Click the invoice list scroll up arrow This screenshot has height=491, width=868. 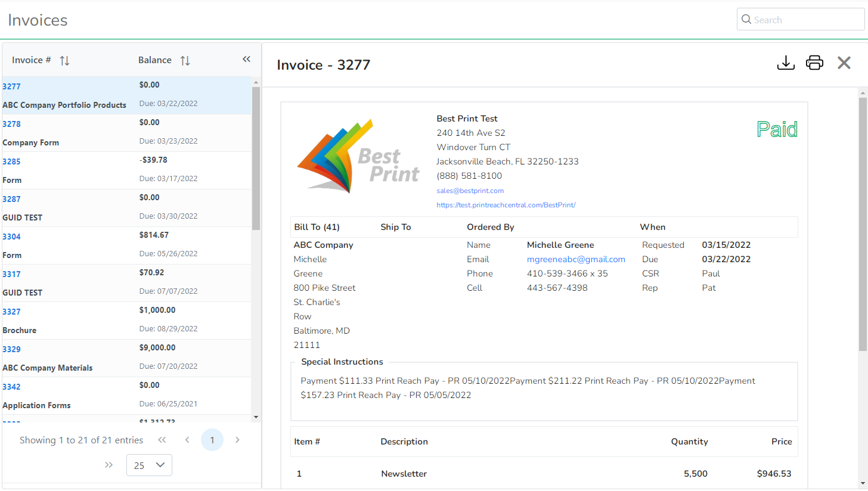[x=256, y=82]
